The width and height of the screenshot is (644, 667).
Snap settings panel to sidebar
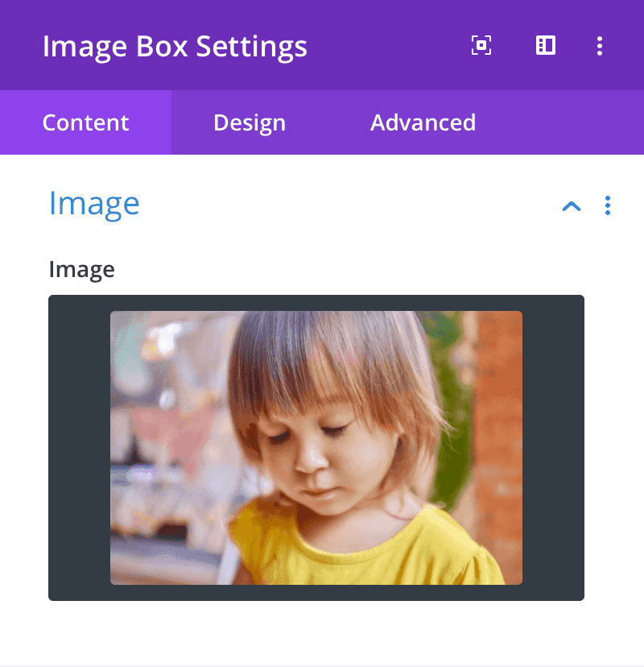coord(545,45)
